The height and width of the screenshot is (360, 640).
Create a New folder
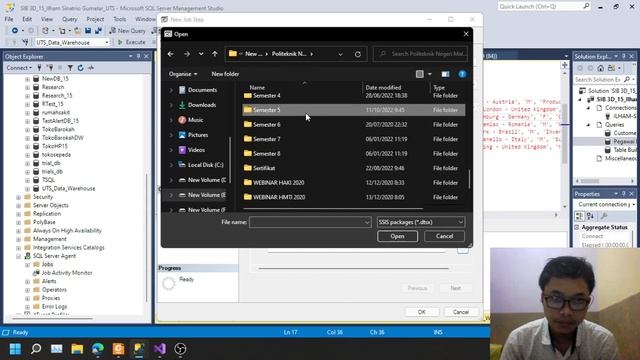coord(225,74)
